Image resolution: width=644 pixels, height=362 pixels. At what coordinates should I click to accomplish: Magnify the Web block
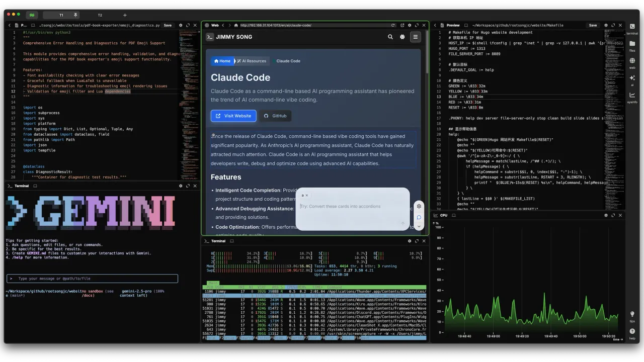point(417,25)
